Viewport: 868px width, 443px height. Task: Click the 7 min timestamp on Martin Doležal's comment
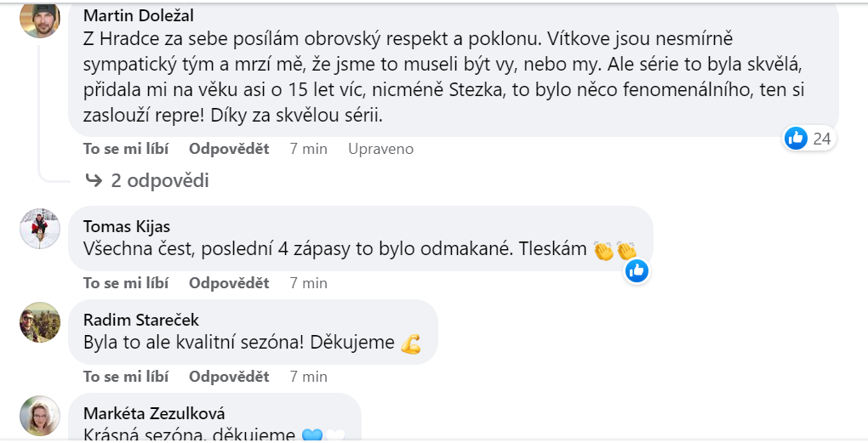point(308,149)
